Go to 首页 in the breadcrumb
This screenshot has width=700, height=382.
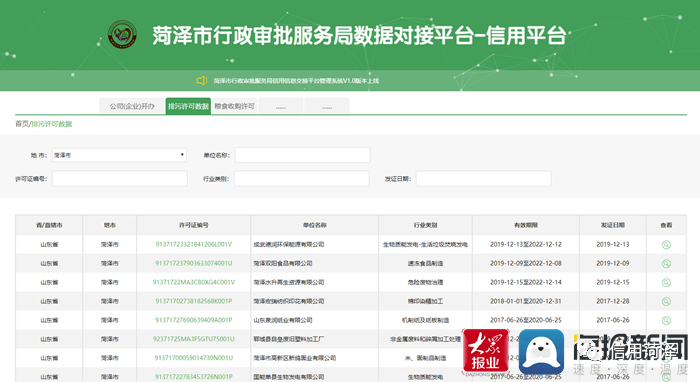click(x=22, y=124)
